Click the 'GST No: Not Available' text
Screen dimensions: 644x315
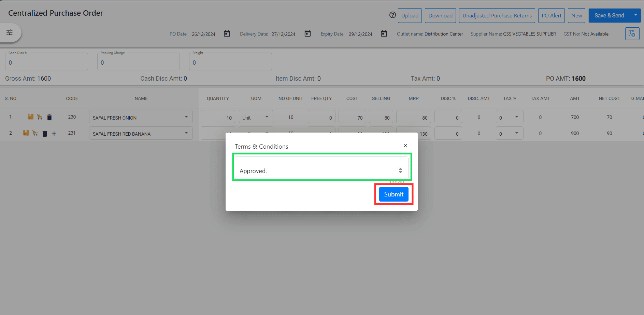click(x=586, y=34)
